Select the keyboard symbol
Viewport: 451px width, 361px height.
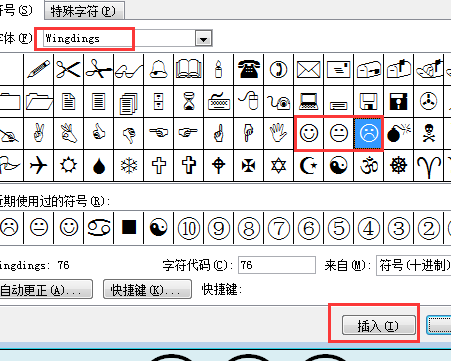tap(219, 101)
